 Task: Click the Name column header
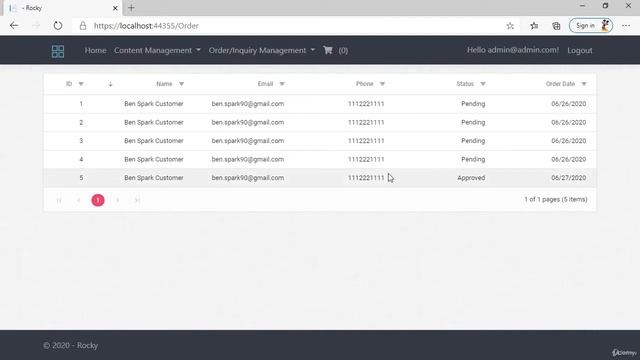tap(164, 84)
